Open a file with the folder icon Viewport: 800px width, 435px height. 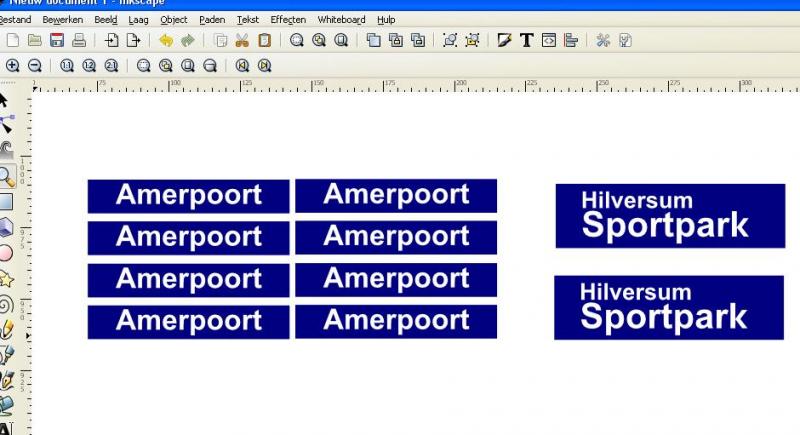pos(35,40)
